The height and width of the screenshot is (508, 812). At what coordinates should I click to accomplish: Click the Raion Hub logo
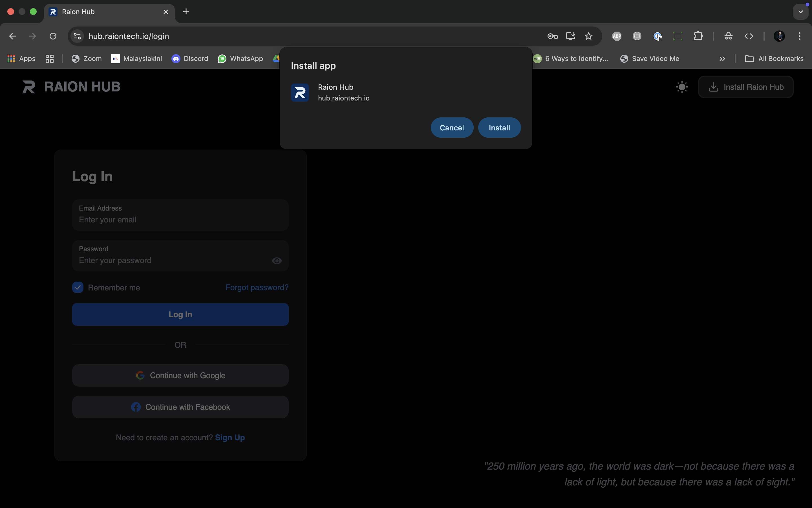pos(71,87)
